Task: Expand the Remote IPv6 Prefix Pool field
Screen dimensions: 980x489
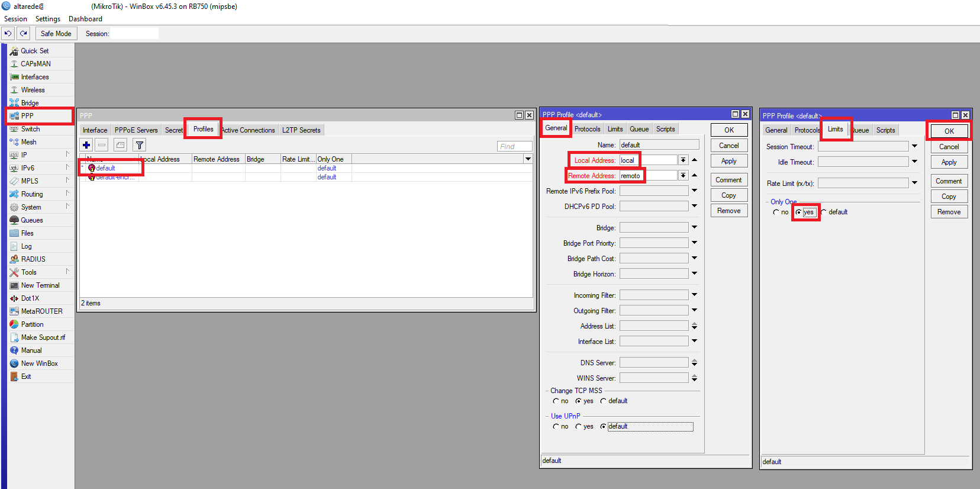Action: [x=695, y=191]
